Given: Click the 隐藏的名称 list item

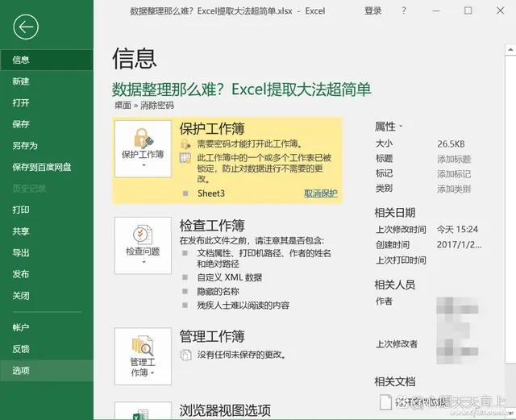Looking at the screenshot, I should point(218,291).
